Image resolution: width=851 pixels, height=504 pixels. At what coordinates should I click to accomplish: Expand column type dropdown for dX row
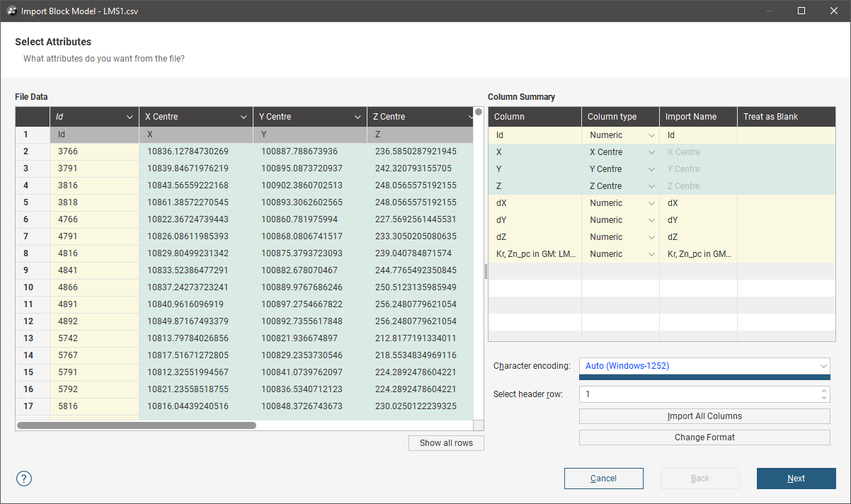click(x=651, y=203)
